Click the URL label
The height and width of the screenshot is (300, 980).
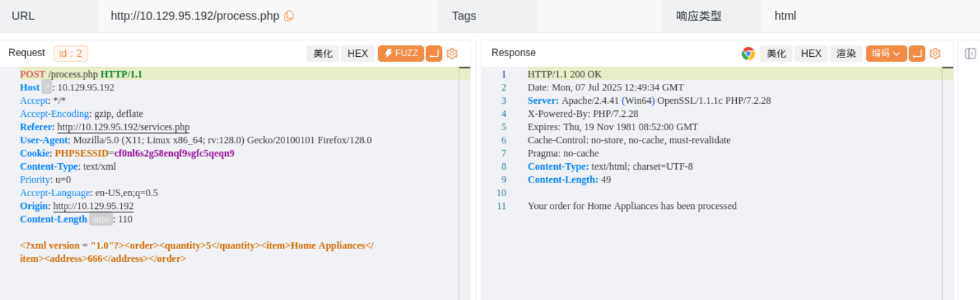click(x=23, y=16)
